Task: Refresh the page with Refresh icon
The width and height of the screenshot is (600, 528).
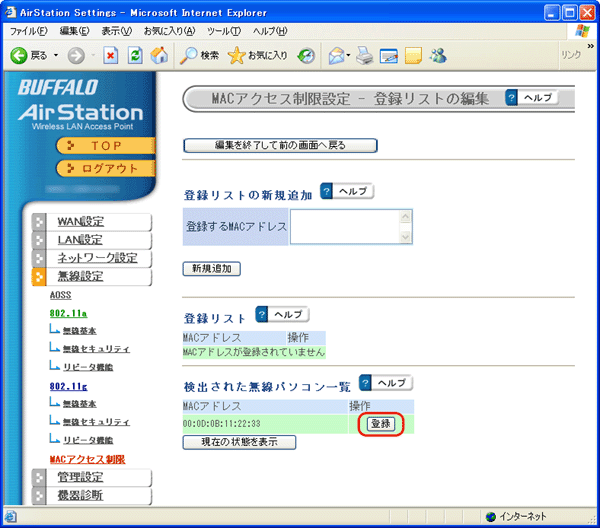Action: pos(135,55)
